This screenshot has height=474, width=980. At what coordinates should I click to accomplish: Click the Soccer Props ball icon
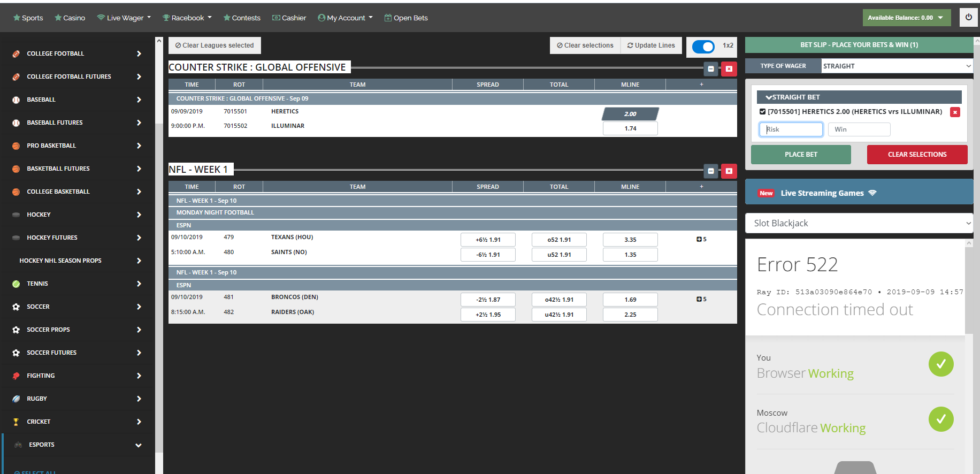click(16, 330)
